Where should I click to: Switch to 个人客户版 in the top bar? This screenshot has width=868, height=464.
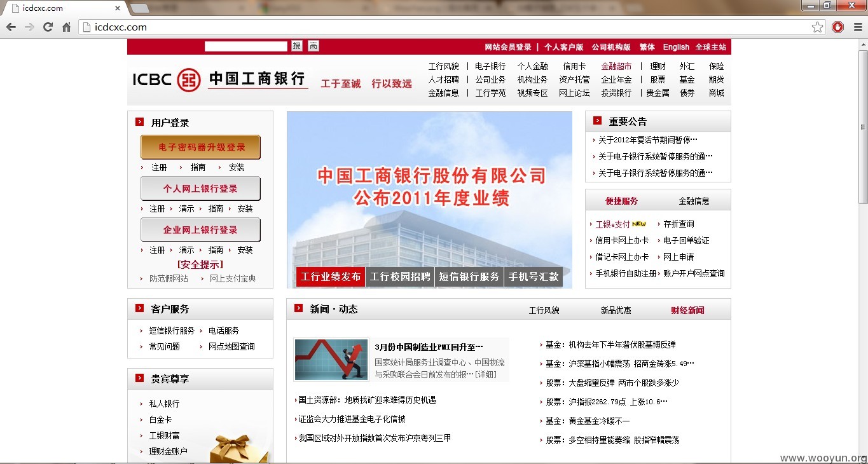(563, 47)
